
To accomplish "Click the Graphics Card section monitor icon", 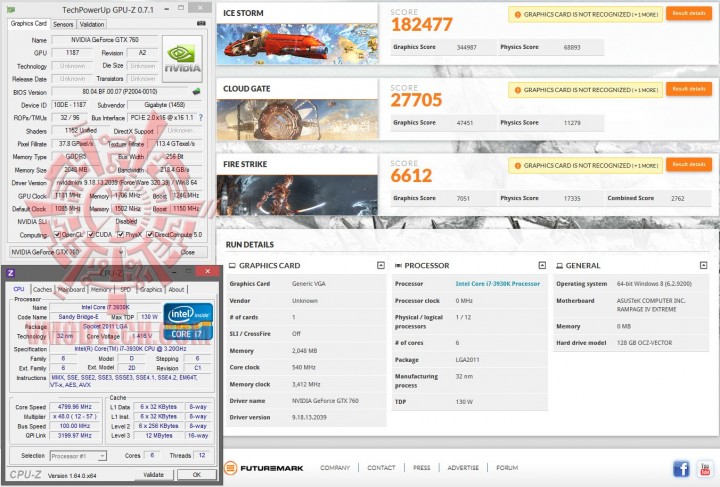I will [232, 266].
